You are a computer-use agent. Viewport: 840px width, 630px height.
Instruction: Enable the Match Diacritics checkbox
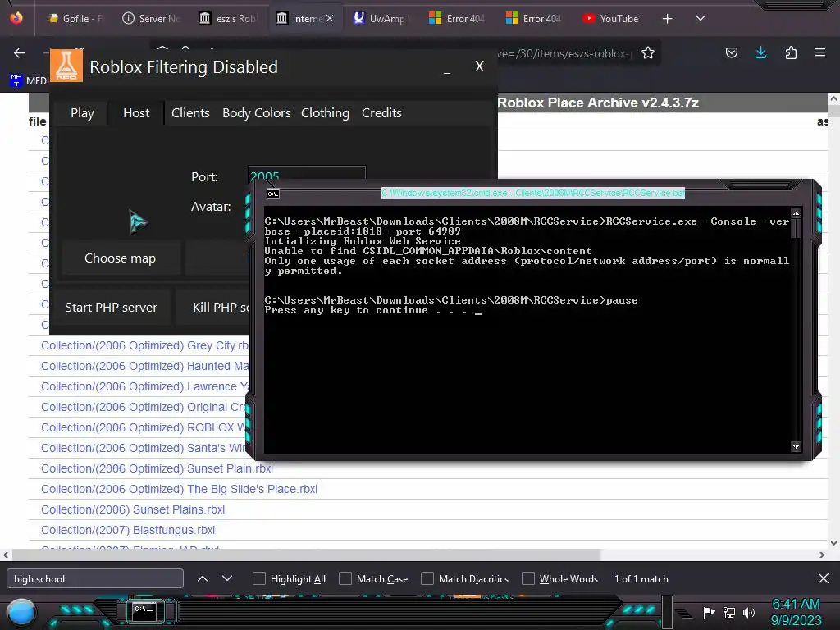pyautogui.click(x=427, y=578)
